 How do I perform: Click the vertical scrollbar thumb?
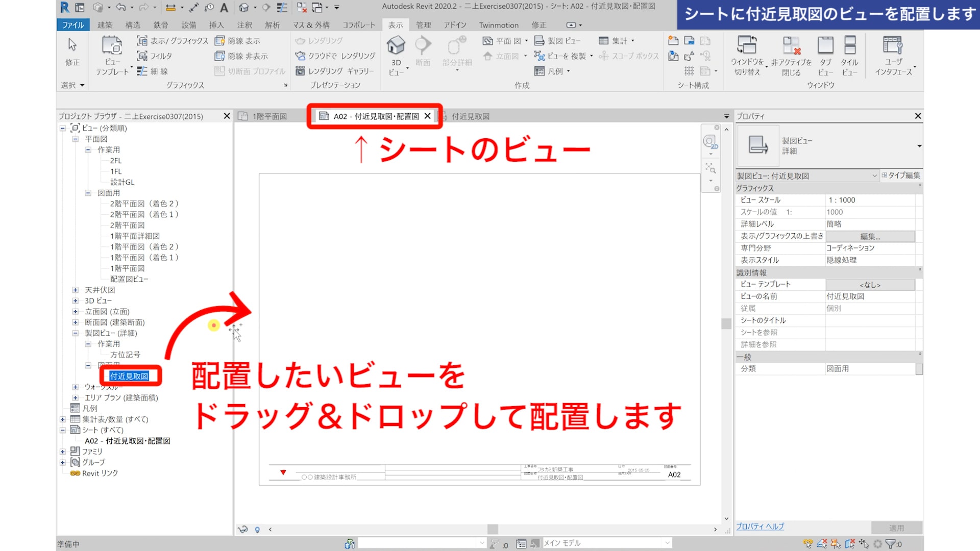[726, 323]
